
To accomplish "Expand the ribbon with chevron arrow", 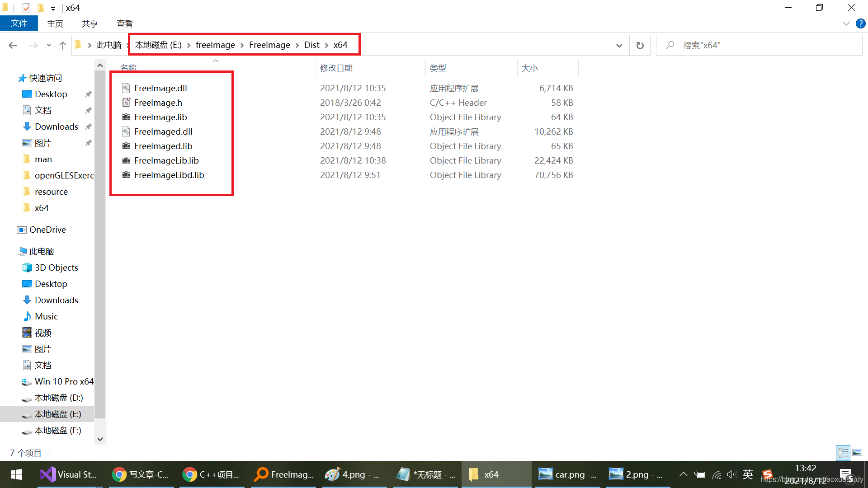I will pyautogui.click(x=846, y=23).
